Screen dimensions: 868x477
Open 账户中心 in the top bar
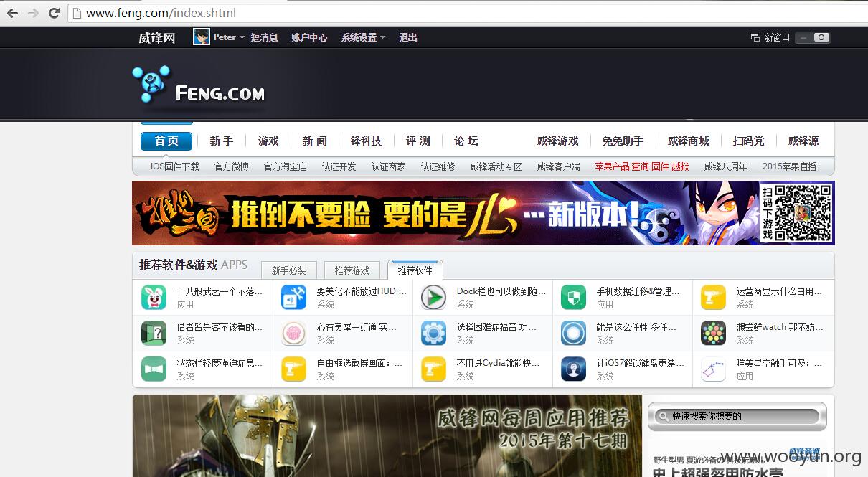point(309,37)
